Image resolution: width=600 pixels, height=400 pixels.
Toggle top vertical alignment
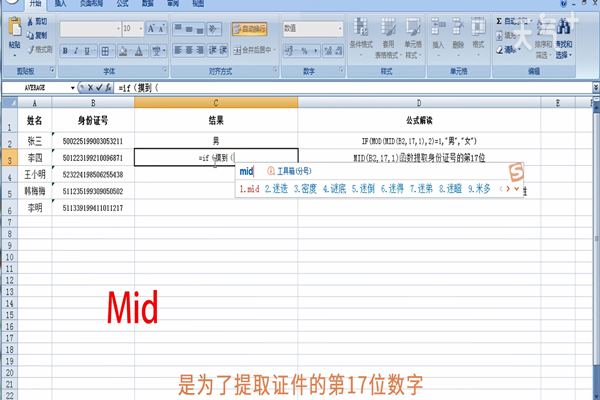point(178,29)
